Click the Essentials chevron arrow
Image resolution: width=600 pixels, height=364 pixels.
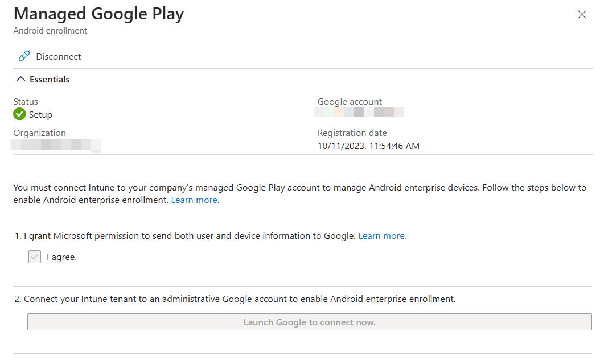(21, 79)
